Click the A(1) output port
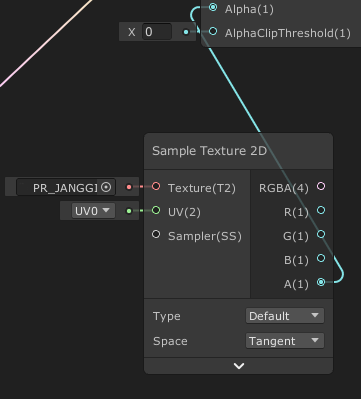Image resolution: width=361 pixels, height=399 pixels. [321, 282]
